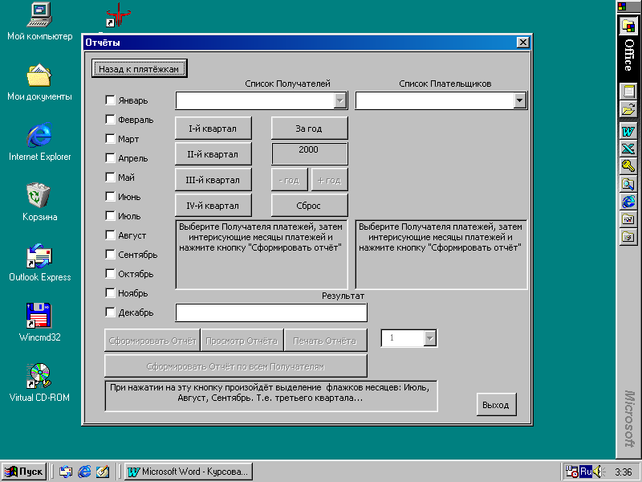642x482 pixels.
Task: Click the Access key icon in Office bar
Action: coord(628,166)
